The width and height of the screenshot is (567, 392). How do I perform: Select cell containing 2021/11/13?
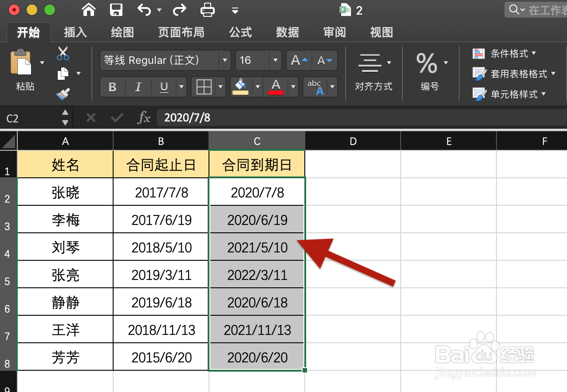click(257, 330)
